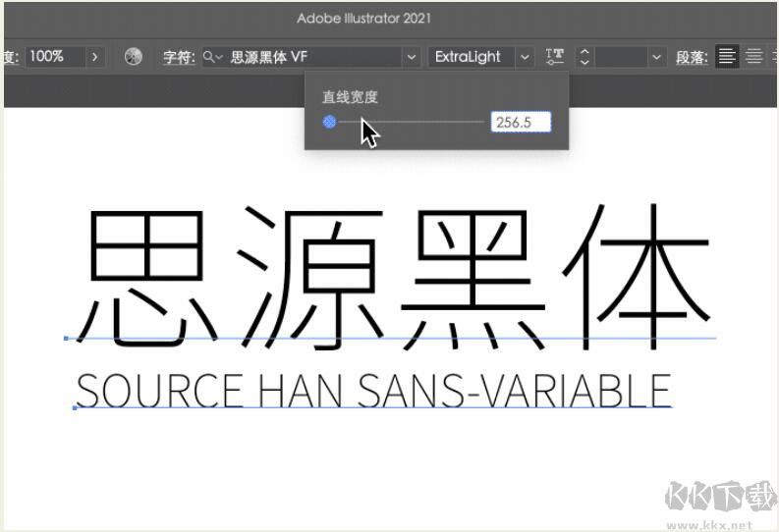Expand the opacity 100% arrow

pos(95,57)
